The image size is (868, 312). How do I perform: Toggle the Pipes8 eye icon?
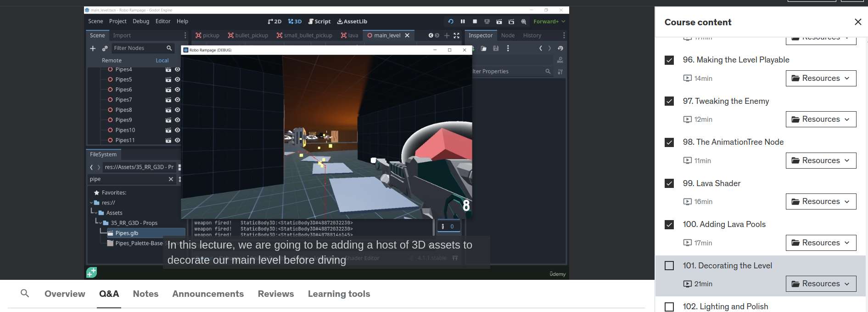click(177, 110)
